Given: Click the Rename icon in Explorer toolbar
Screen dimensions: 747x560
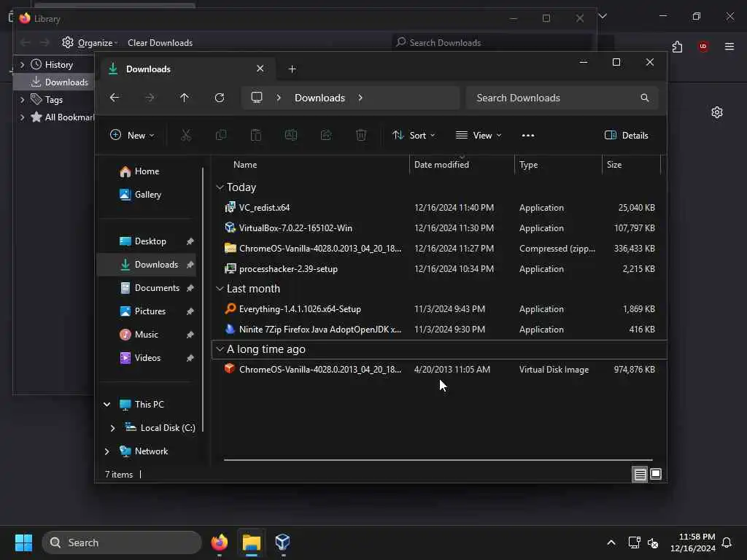Looking at the screenshot, I should click(290, 135).
